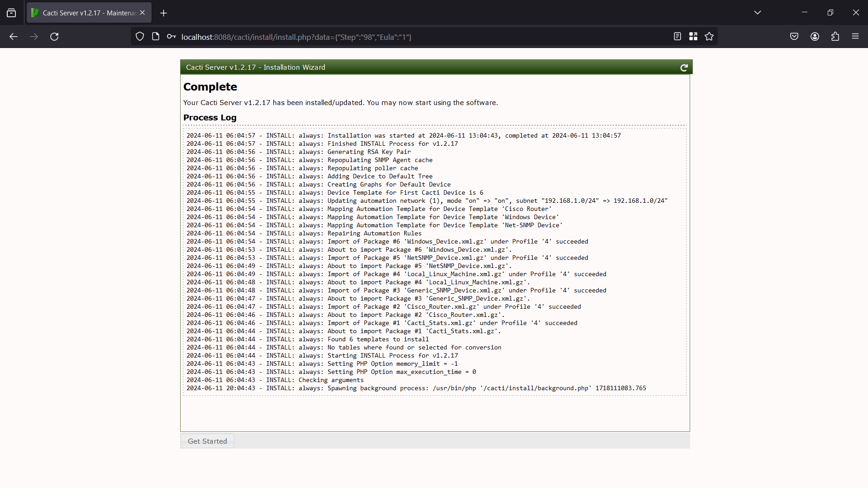Select the Cacti Server v1.2.17 browser tab
The height and width of the screenshot is (488, 868).
[x=89, y=13]
